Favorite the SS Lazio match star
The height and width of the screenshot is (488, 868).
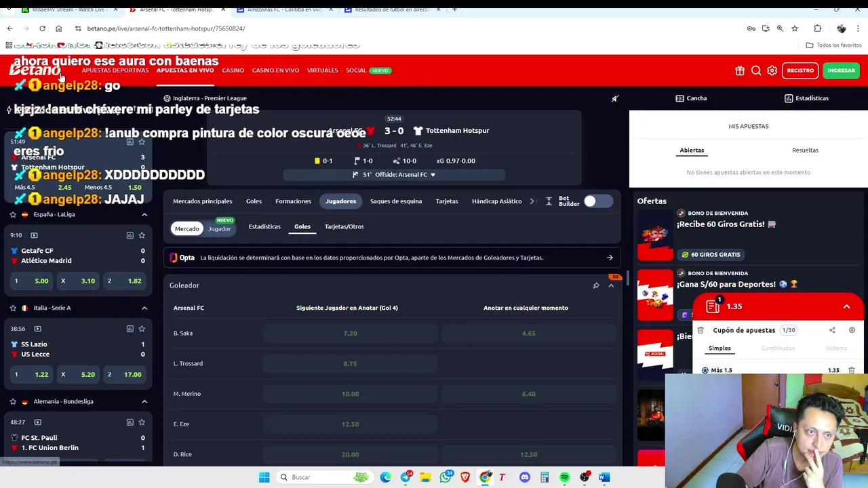click(142, 329)
